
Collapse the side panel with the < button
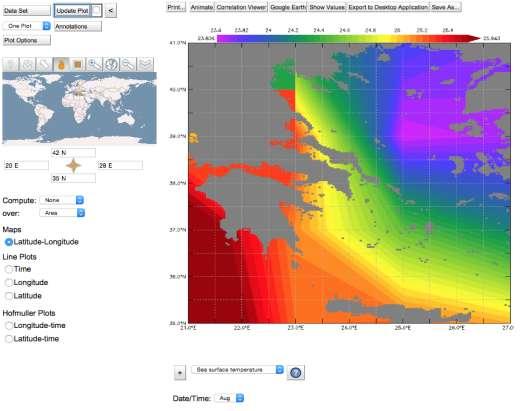pyautogui.click(x=111, y=11)
